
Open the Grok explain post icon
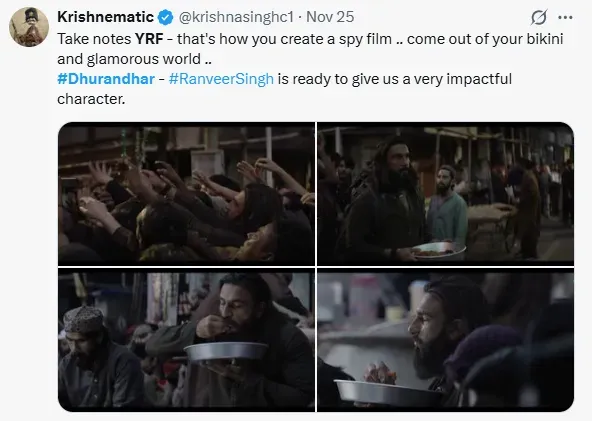[539, 17]
